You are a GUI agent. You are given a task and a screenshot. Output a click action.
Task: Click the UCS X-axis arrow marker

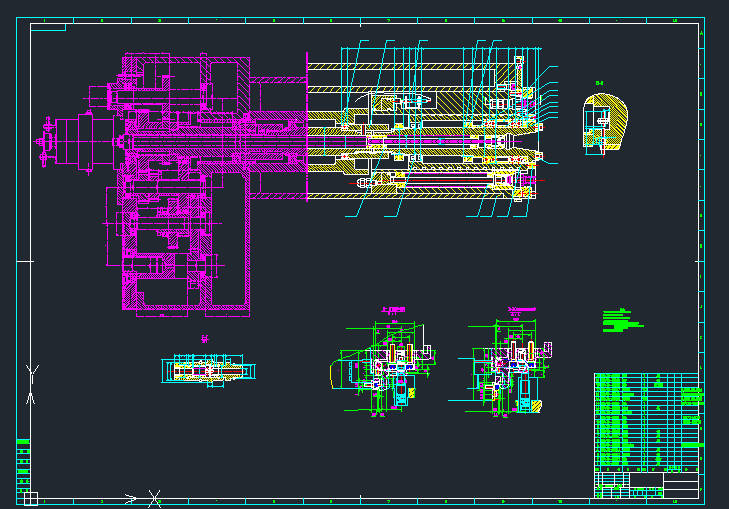[x=154, y=497]
